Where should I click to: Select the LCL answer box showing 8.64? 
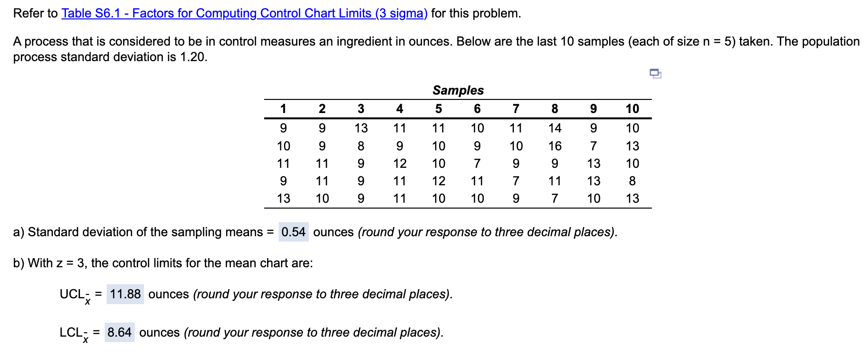click(x=119, y=333)
